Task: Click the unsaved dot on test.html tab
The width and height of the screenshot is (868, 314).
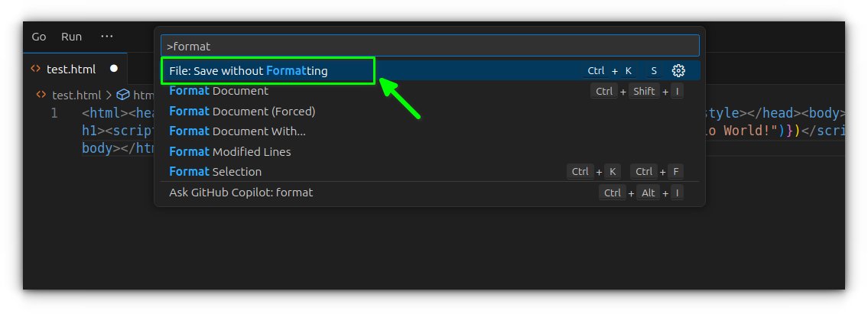Action: (x=114, y=69)
